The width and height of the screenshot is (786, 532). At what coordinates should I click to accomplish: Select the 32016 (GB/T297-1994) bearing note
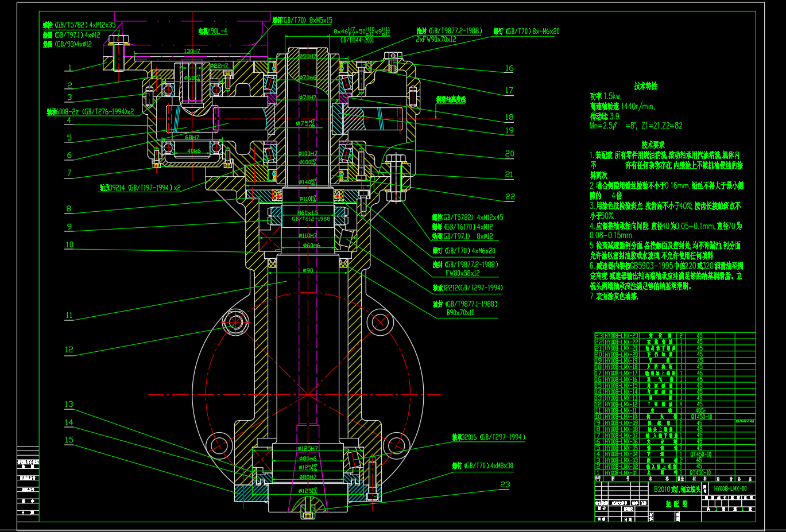click(x=489, y=437)
